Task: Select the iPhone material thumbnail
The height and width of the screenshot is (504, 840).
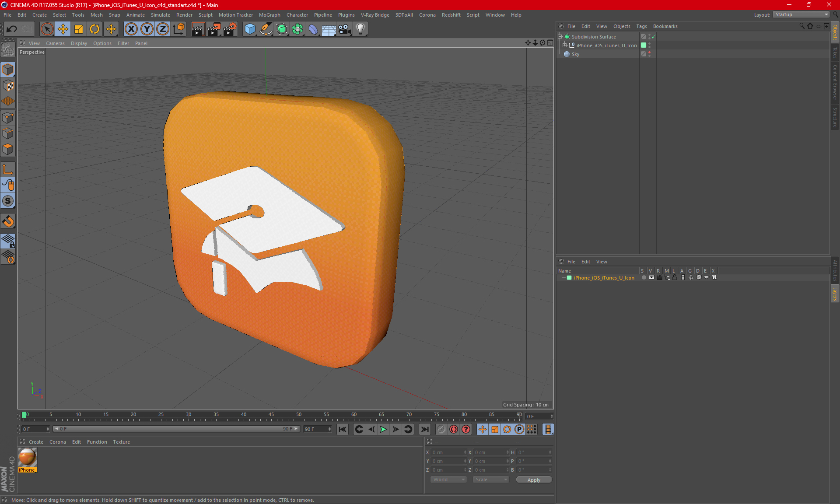Action: click(x=28, y=458)
